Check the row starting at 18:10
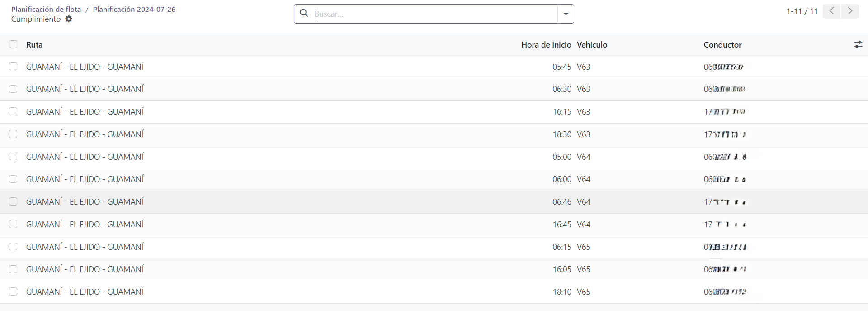Screen dimensions: 868x311 click(x=13, y=292)
